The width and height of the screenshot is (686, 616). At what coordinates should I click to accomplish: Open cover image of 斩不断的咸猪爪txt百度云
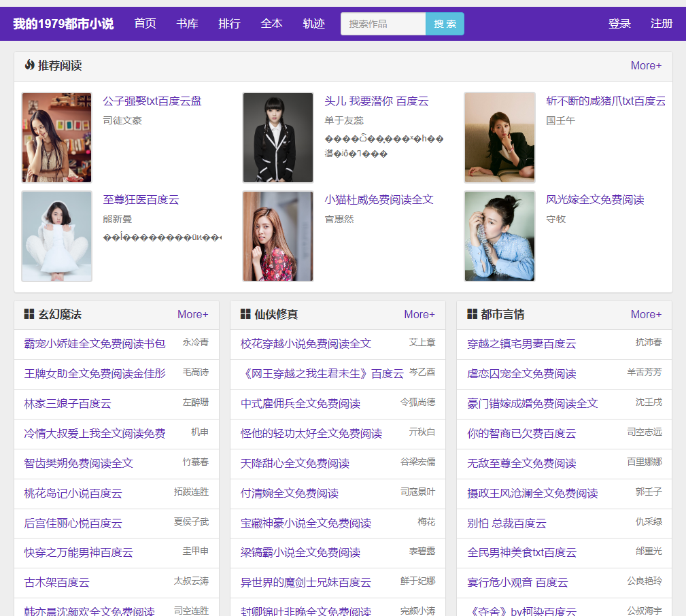[x=500, y=137]
